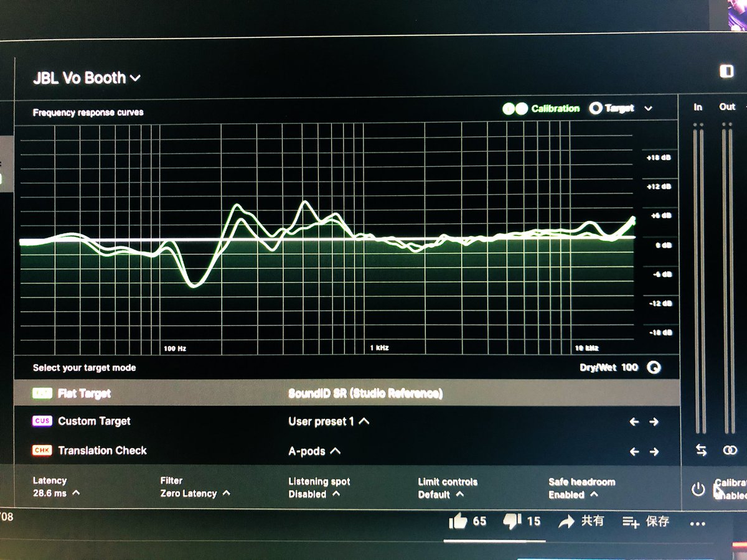The height and width of the screenshot is (560, 747).
Task: Open the Listening spot Disabled dropdown
Action: 319,488
